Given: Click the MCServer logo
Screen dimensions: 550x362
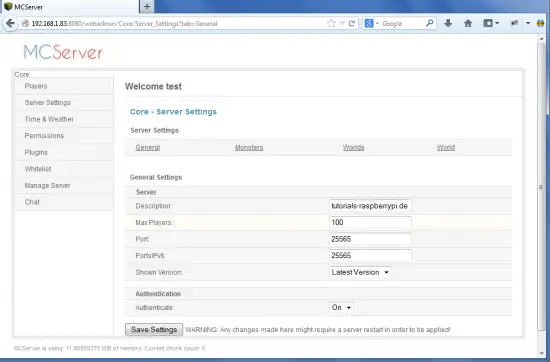Looking at the screenshot, I should click(63, 52).
